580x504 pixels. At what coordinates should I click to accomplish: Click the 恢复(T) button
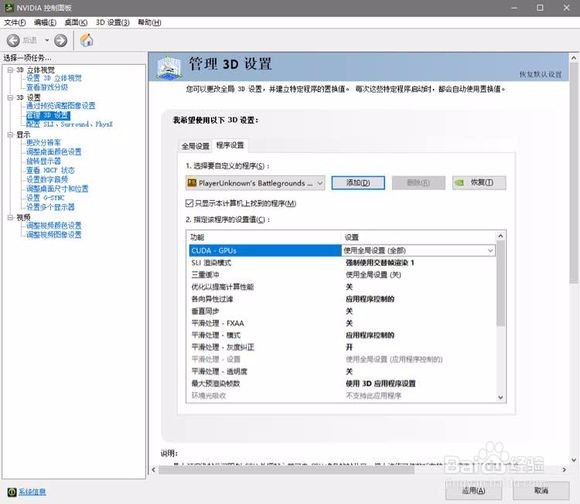click(479, 183)
